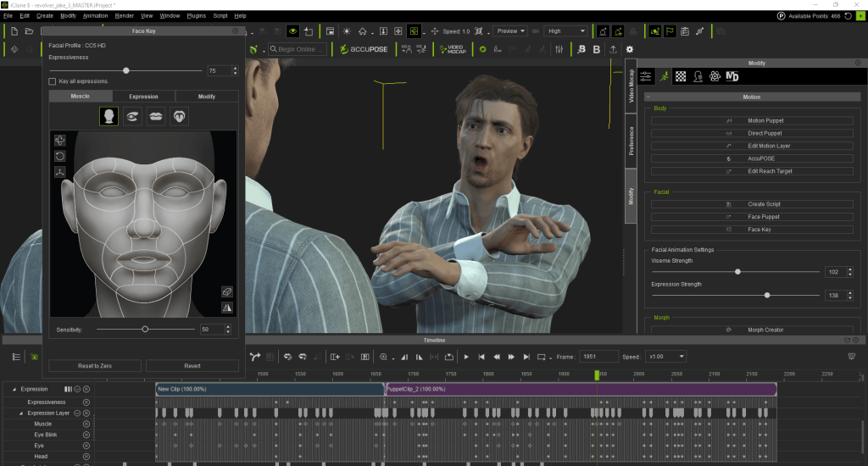The image size is (868, 466).
Task: Click the move tool in face preview
Action: 60,140
